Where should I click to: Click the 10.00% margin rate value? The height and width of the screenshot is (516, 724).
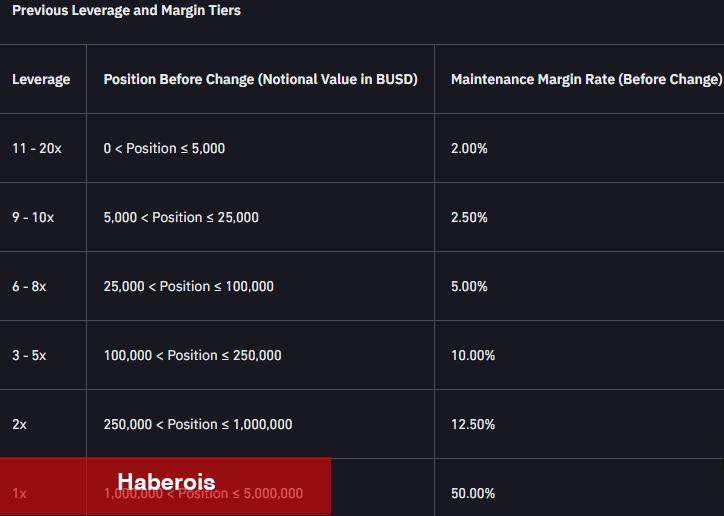[473, 355]
